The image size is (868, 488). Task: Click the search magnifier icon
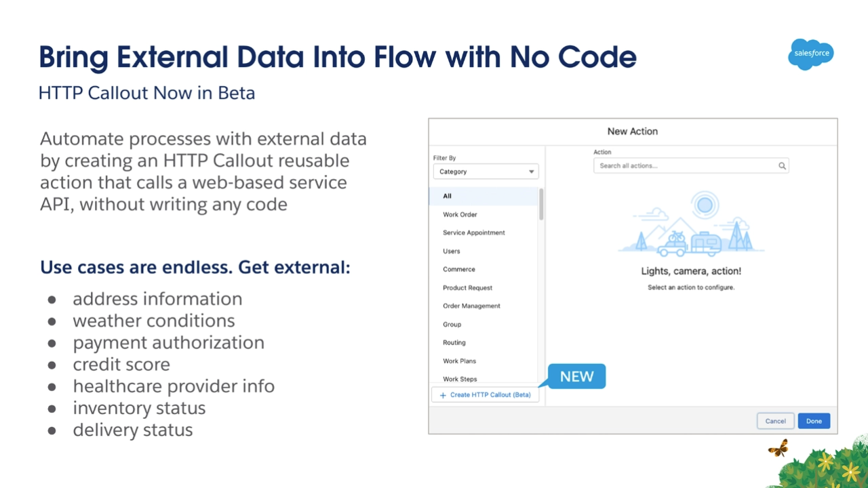[x=782, y=166]
